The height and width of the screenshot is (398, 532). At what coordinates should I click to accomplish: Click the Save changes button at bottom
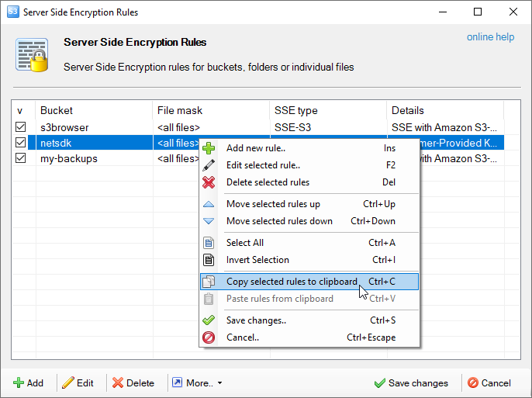[411, 383]
